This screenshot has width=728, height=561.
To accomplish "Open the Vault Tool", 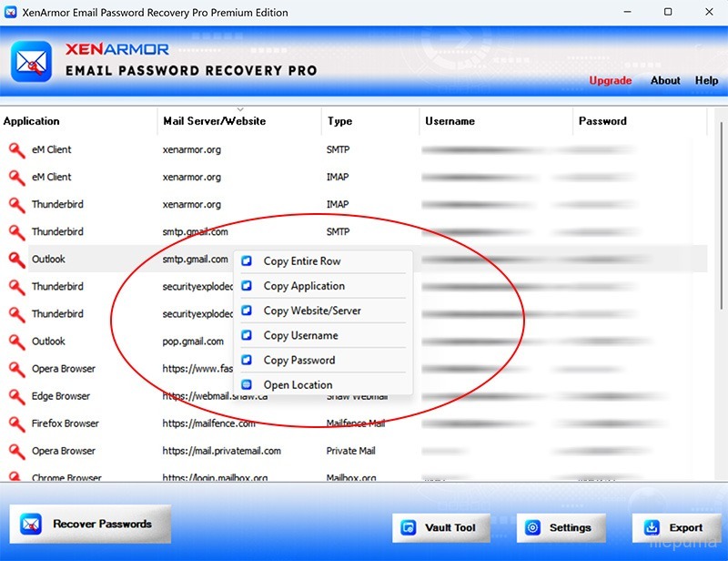I will (440, 527).
